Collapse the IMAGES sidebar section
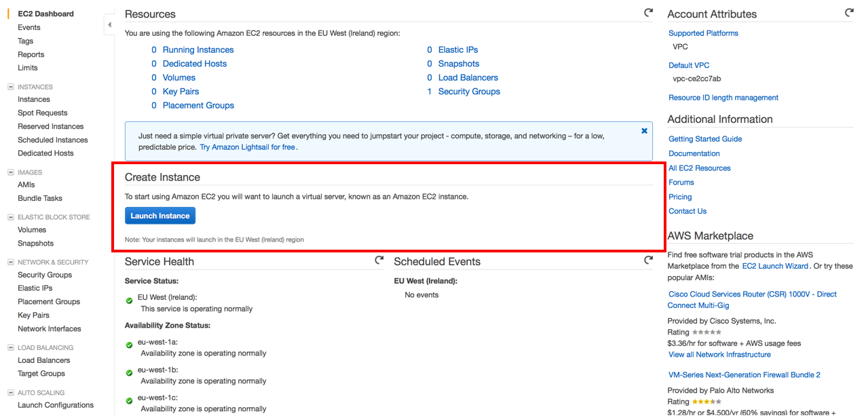The width and height of the screenshot is (868, 420). pyautogui.click(x=10, y=172)
